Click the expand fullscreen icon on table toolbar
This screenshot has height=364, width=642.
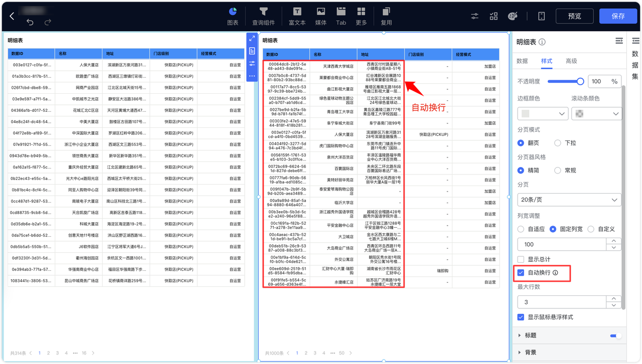(x=252, y=39)
